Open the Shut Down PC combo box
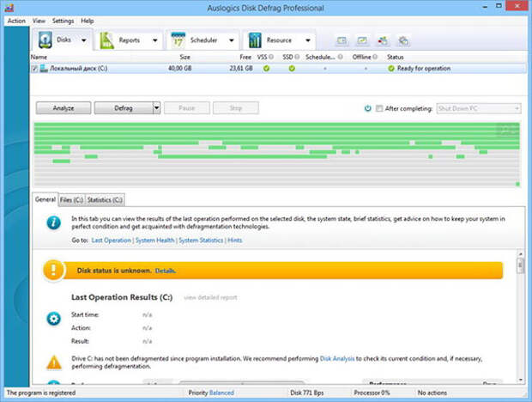The image size is (532, 402). click(x=479, y=108)
